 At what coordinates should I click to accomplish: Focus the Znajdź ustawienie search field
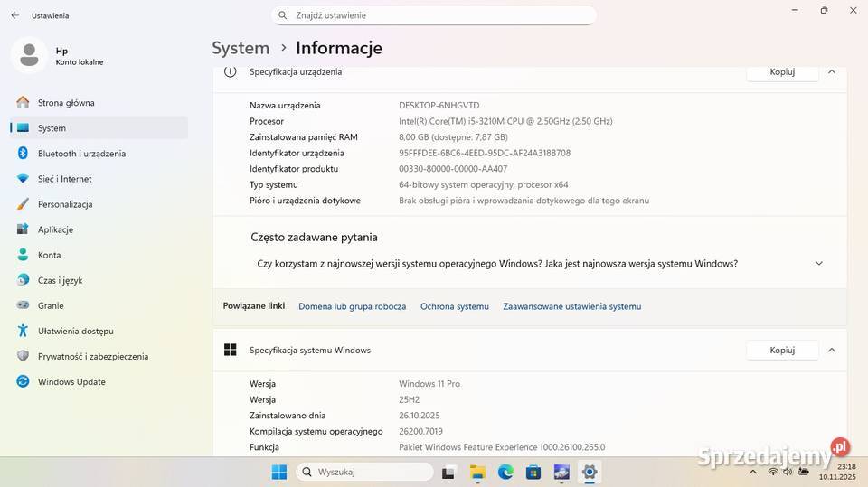433,15
